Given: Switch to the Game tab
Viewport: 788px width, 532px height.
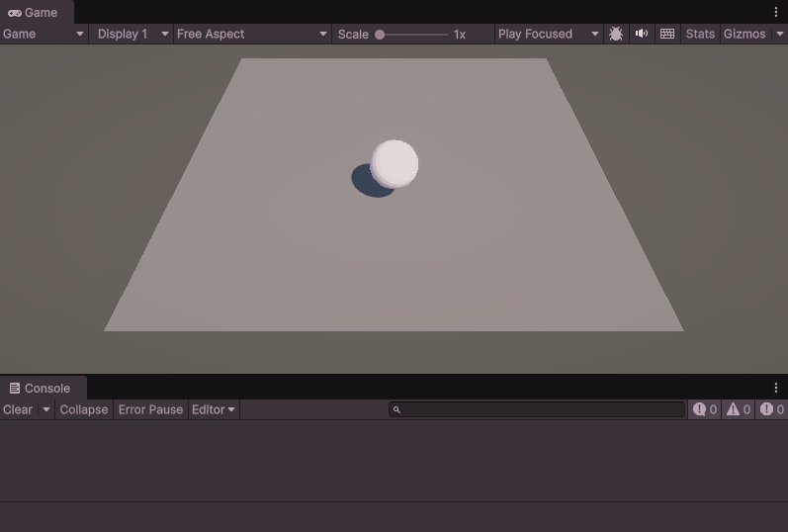Looking at the screenshot, I should (37, 13).
